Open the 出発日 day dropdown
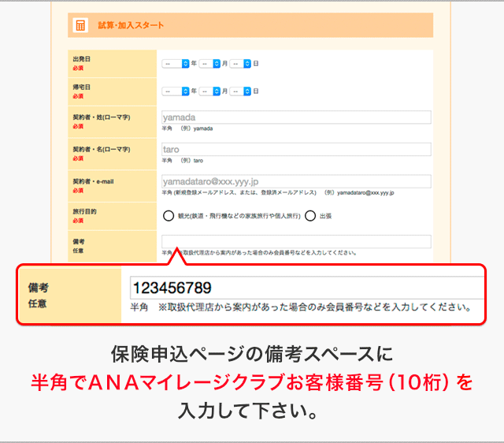Viewport: 504px width, 443px height. pos(240,63)
